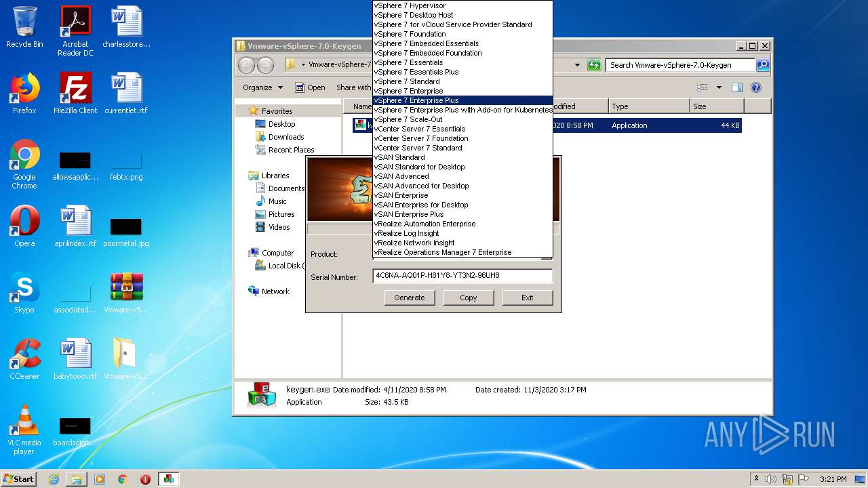Click keygen app taskbar button
868x488 pixels.
click(x=168, y=479)
